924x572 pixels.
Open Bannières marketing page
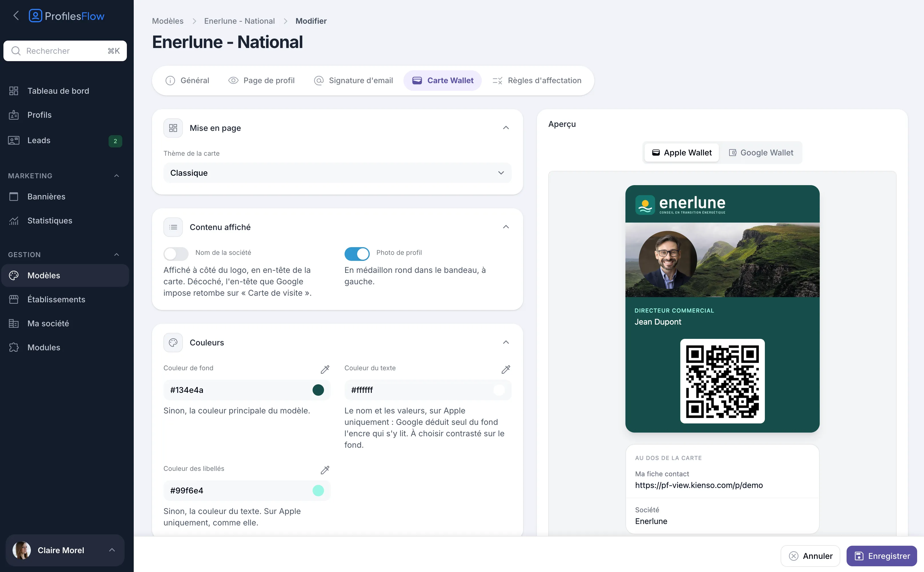65,196
